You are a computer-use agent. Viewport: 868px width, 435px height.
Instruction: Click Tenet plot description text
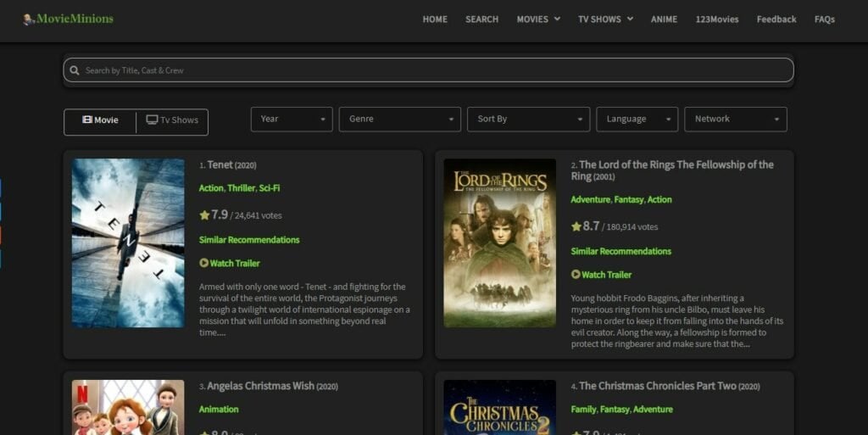pos(304,310)
